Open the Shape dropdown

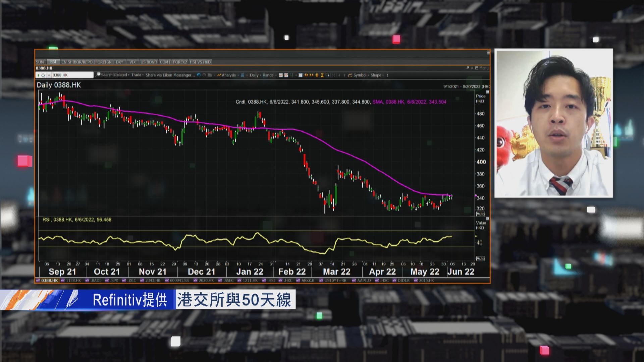(376, 75)
